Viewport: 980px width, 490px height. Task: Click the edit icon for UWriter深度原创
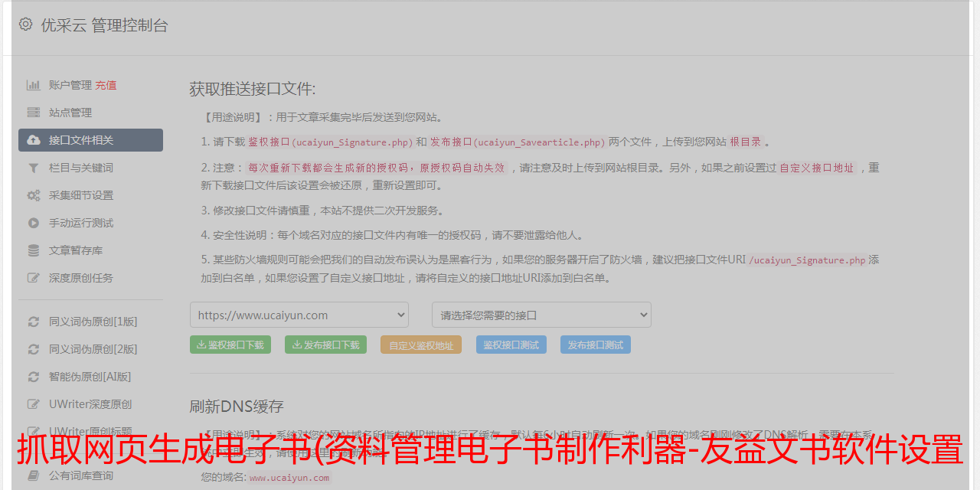click(x=34, y=404)
